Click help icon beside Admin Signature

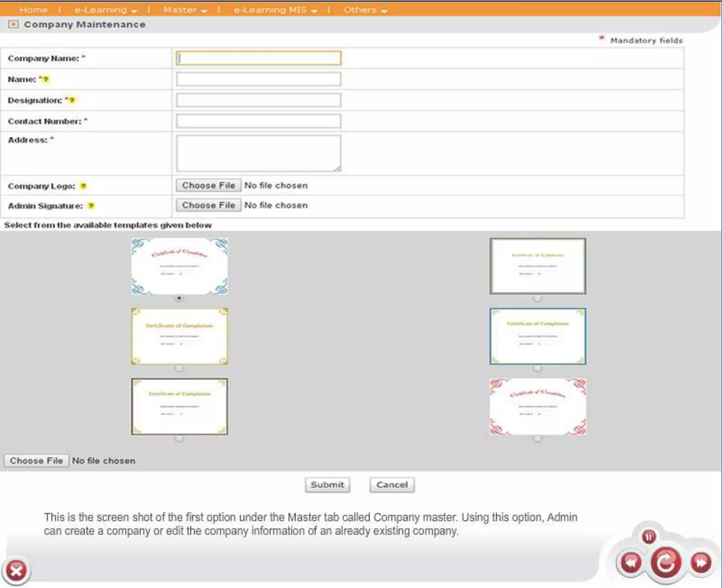91,206
